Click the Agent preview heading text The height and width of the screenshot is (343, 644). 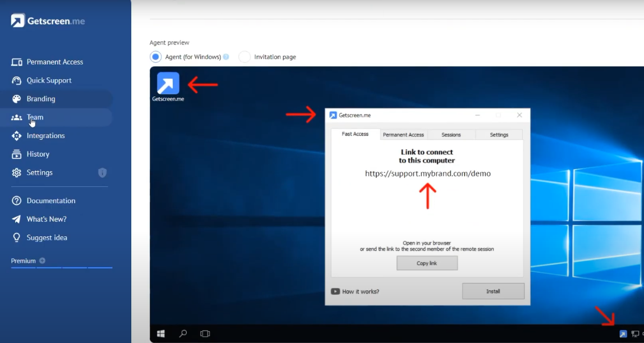[169, 42]
